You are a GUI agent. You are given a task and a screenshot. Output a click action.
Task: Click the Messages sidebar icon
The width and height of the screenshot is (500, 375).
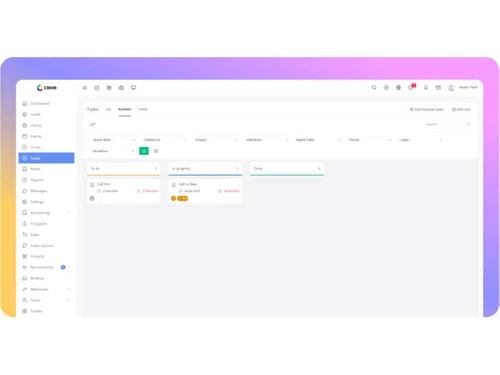point(25,191)
